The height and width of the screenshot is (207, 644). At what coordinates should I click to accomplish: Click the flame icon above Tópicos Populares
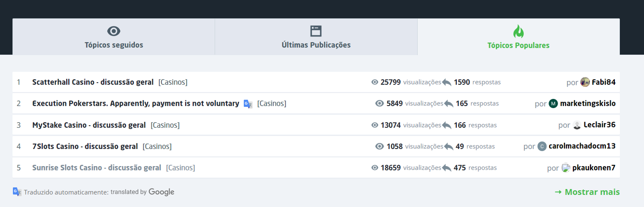(518, 31)
